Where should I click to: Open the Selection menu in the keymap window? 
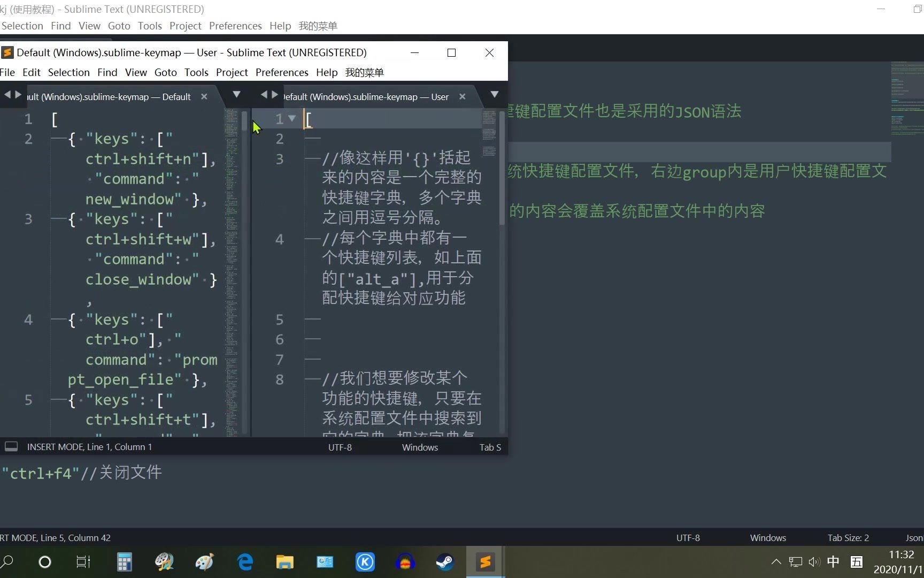point(68,72)
